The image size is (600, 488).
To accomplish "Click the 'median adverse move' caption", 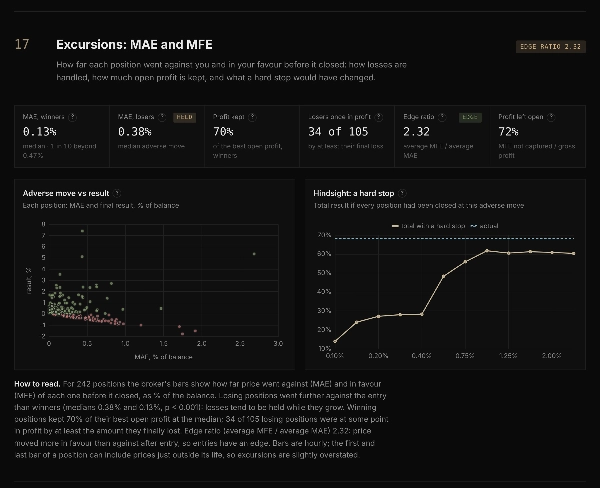I will pyautogui.click(x=151, y=146).
